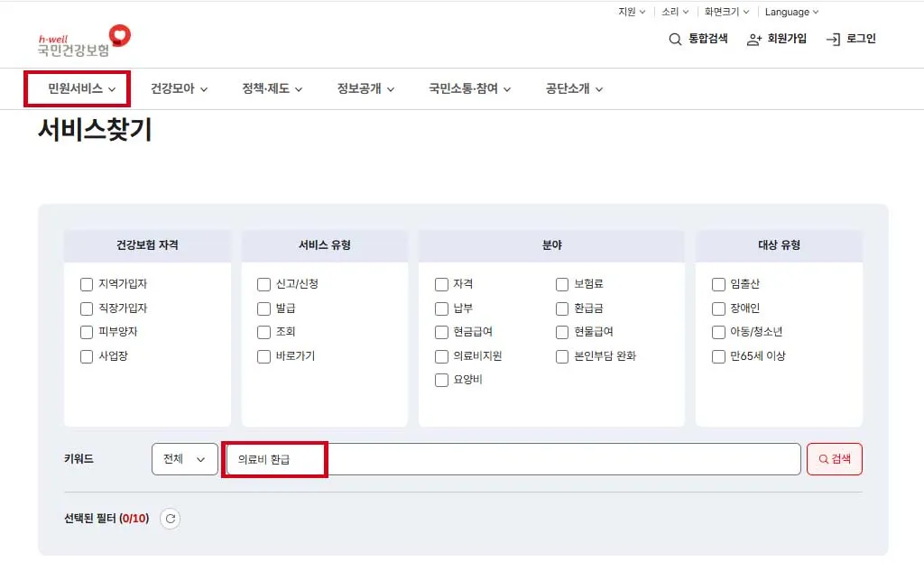Click the 로그인 arrow icon
Image resolution: width=924 pixels, height=580 pixels.
click(x=832, y=40)
